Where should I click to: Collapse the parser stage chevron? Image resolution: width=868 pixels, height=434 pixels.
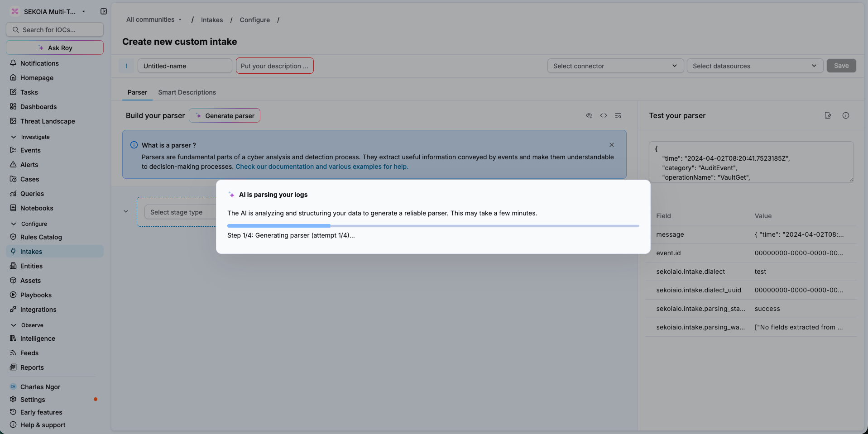126,211
